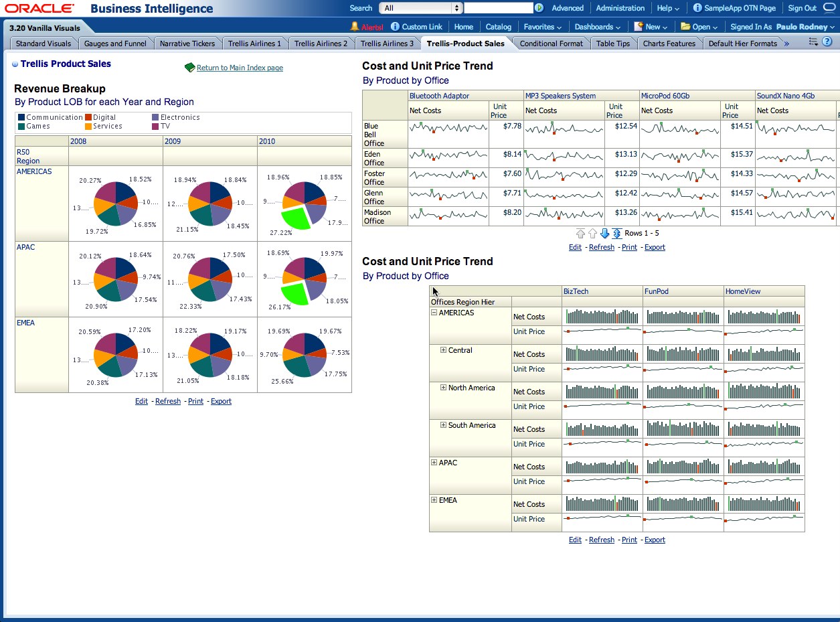Click the next rows blue down arrow
This screenshot has width=840, height=622.
[x=604, y=233]
